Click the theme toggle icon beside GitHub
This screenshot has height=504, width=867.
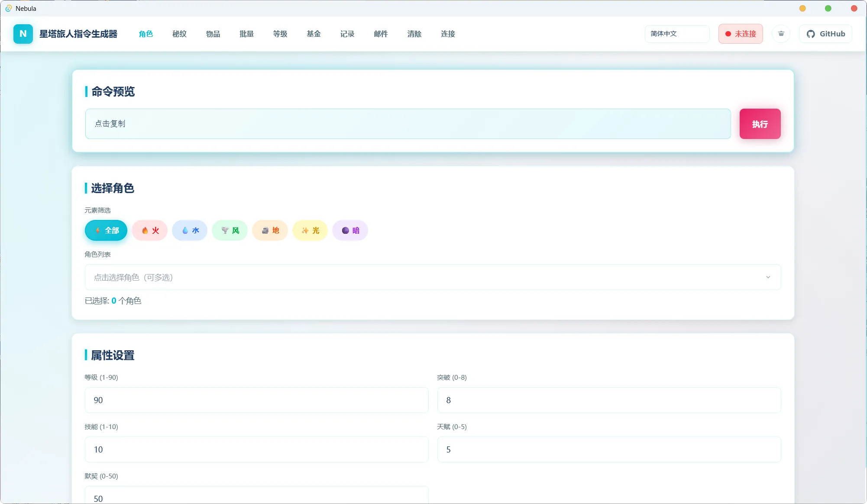pyautogui.click(x=781, y=34)
